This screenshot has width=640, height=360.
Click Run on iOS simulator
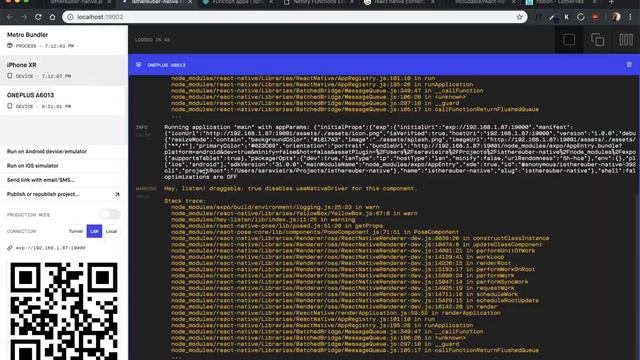(x=33, y=166)
